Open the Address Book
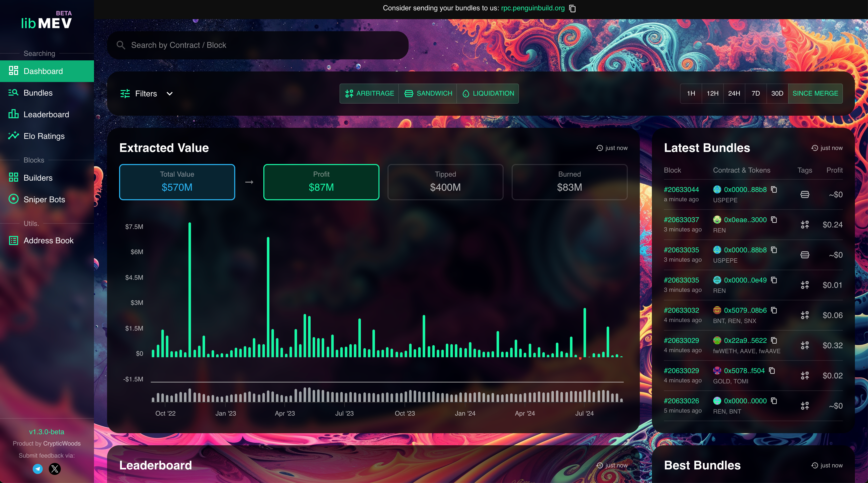The image size is (868, 483). click(47, 240)
